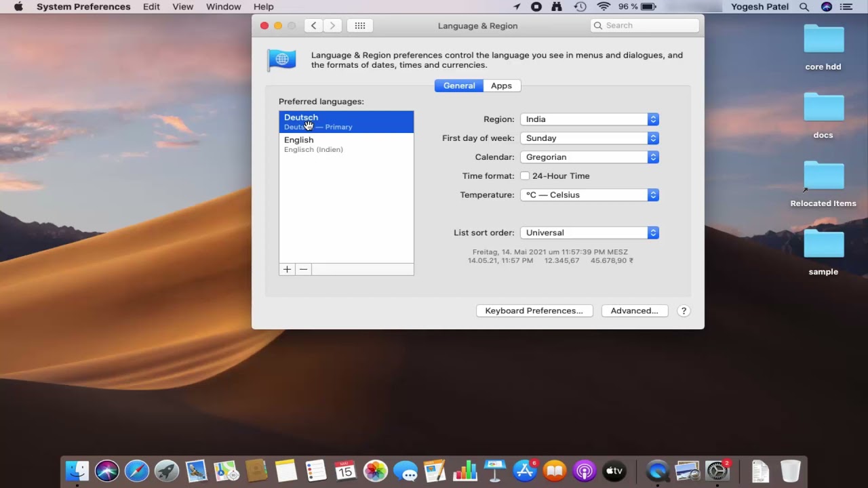Select English in preferred languages

pyautogui.click(x=347, y=144)
